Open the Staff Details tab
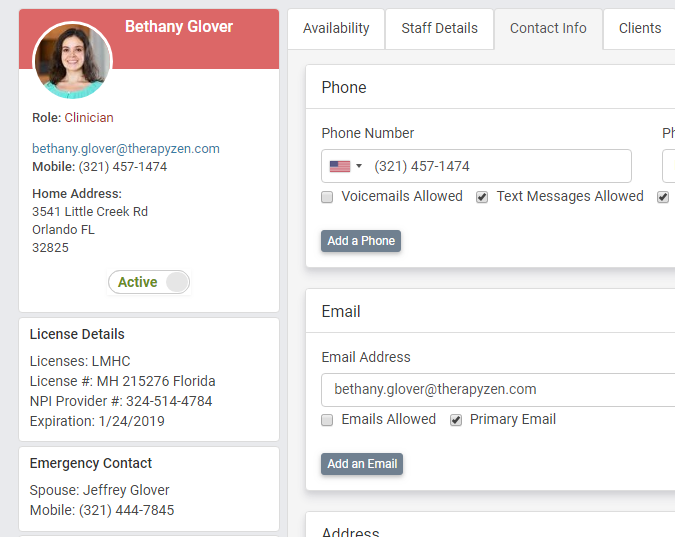Image resolution: width=675 pixels, height=537 pixels. tap(439, 28)
